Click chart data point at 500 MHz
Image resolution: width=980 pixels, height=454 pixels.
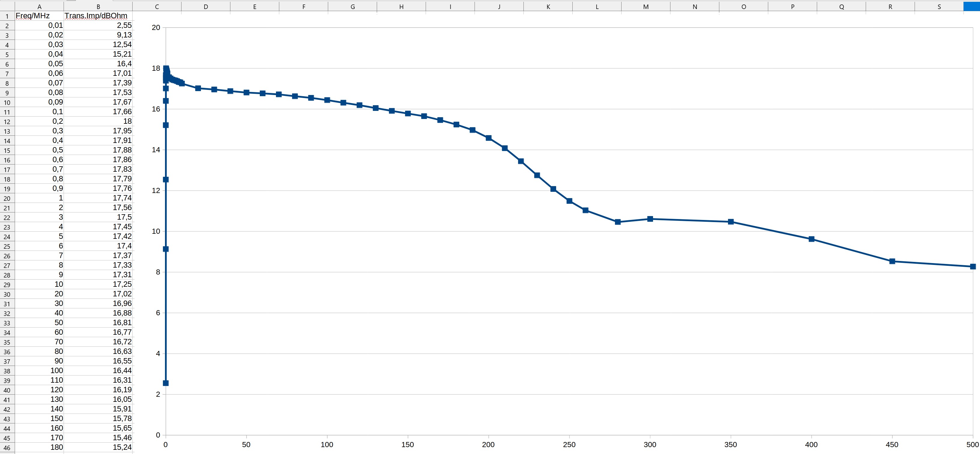click(x=973, y=267)
